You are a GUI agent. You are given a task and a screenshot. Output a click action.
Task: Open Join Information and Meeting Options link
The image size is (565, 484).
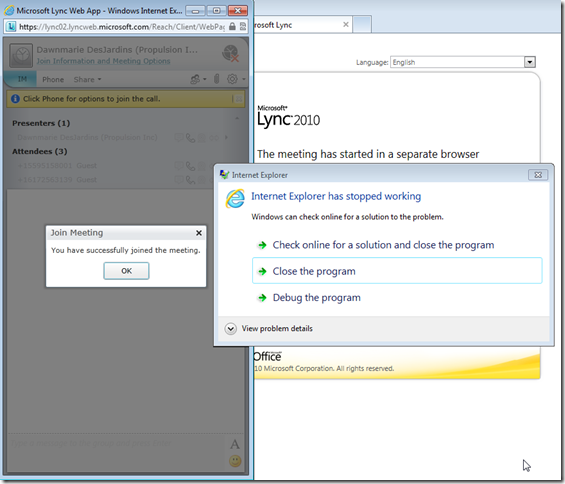103,61
